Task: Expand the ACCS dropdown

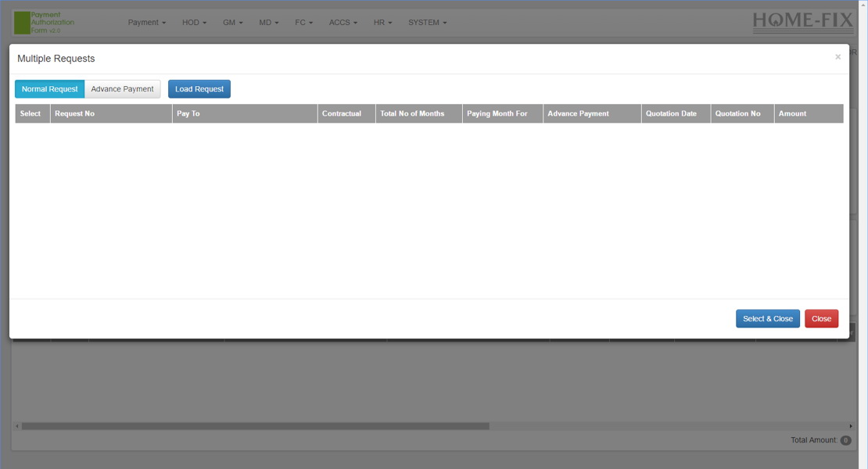Action: click(343, 22)
